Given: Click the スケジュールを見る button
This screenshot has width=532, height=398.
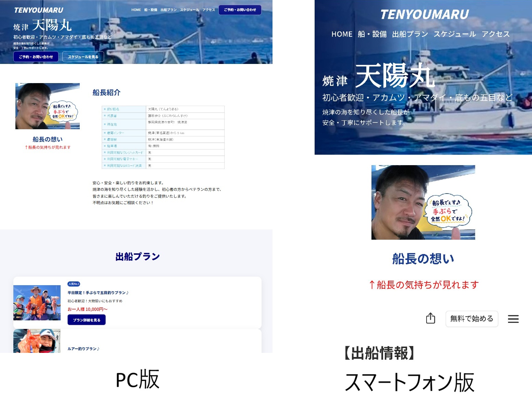Looking at the screenshot, I should tap(83, 57).
